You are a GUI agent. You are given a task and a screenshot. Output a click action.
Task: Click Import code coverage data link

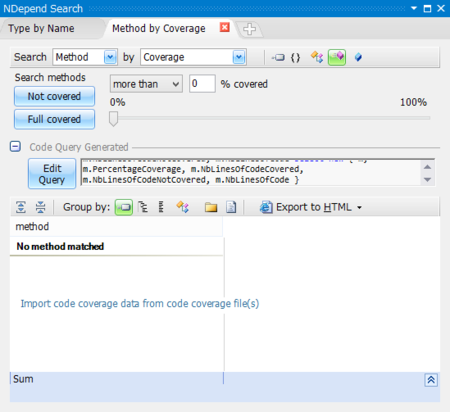click(x=140, y=304)
